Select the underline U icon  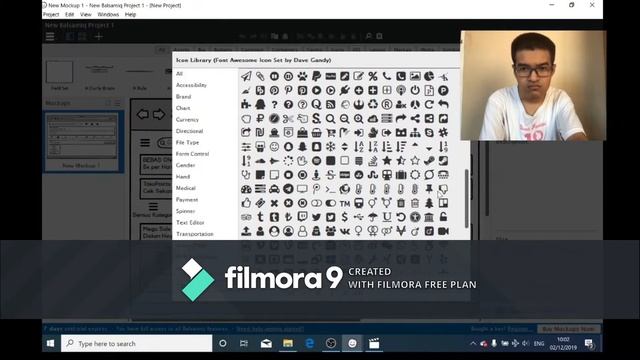tap(387, 217)
